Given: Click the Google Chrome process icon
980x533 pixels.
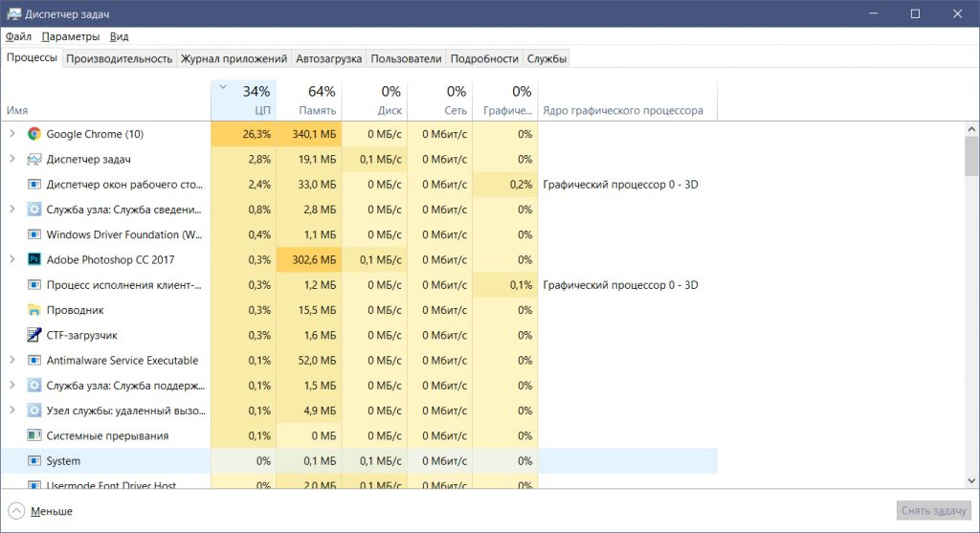Looking at the screenshot, I should tap(34, 135).
